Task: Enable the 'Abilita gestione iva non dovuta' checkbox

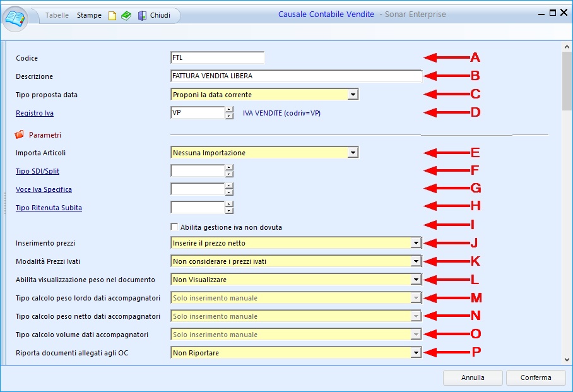Action: point(174,227)
